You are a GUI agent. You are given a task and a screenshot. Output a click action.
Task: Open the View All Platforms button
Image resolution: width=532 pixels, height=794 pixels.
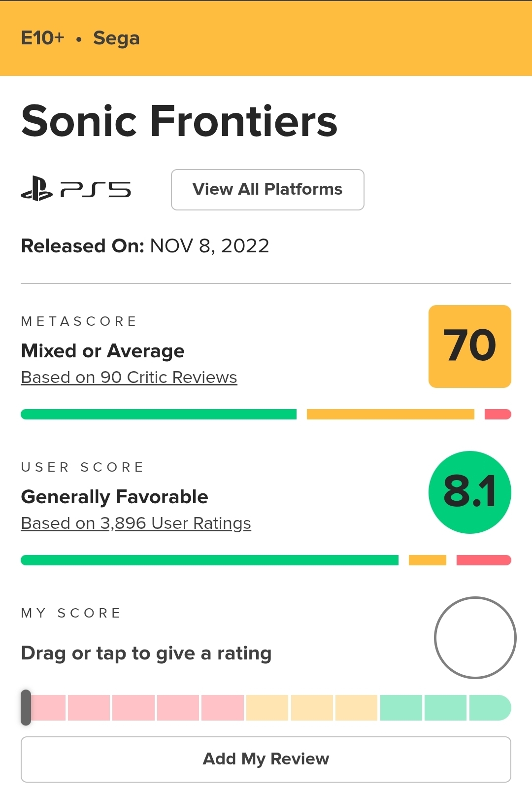point(267,190)
